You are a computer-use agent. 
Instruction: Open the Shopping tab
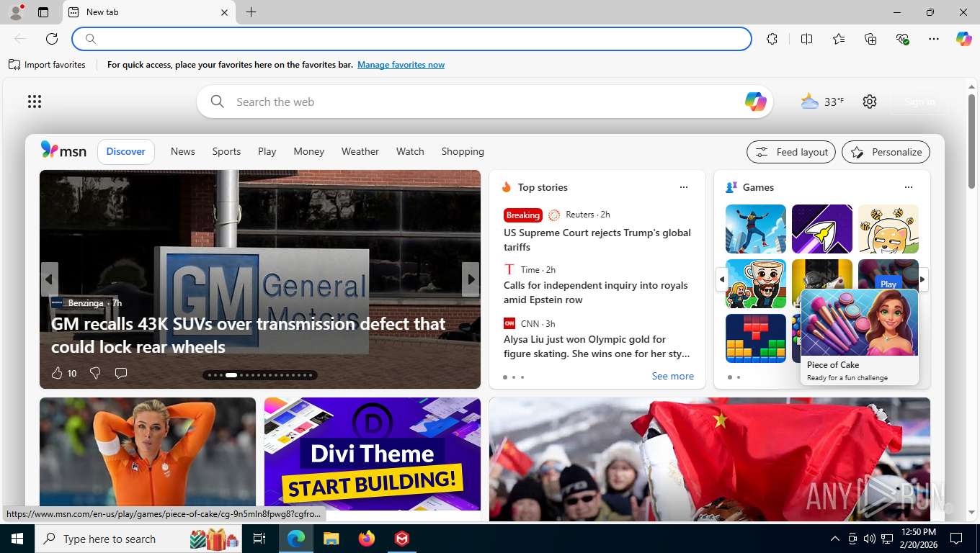pos(463,151)
